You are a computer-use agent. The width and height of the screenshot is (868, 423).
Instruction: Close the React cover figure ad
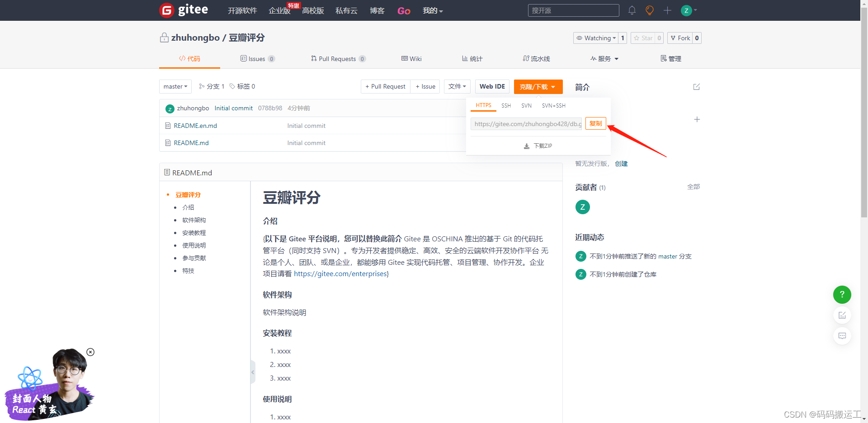coord(90,352)
